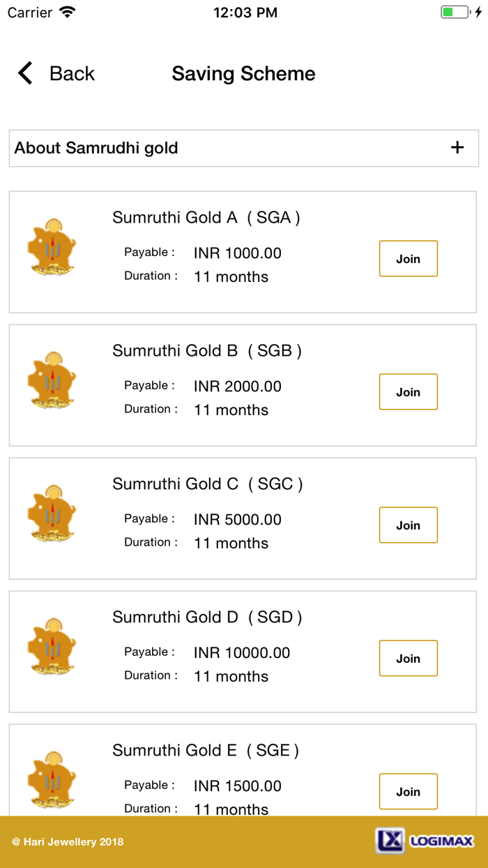This screenshot has width=488, height=868.
Task: Select the Sumruthi Gold A (SGA) title
Action: [x=206, y=218]
